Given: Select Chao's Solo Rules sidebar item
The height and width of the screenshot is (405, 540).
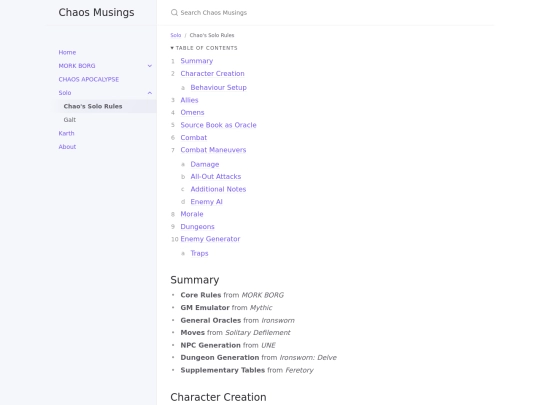Looking at the screenshot, I should pyautogui.click(x=106, y=106).
